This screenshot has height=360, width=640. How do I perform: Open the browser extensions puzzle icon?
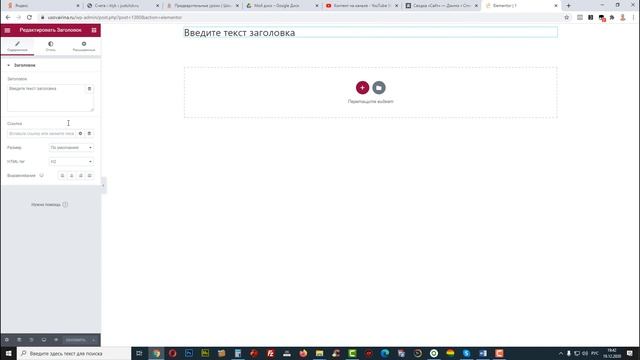coord(612,18)
